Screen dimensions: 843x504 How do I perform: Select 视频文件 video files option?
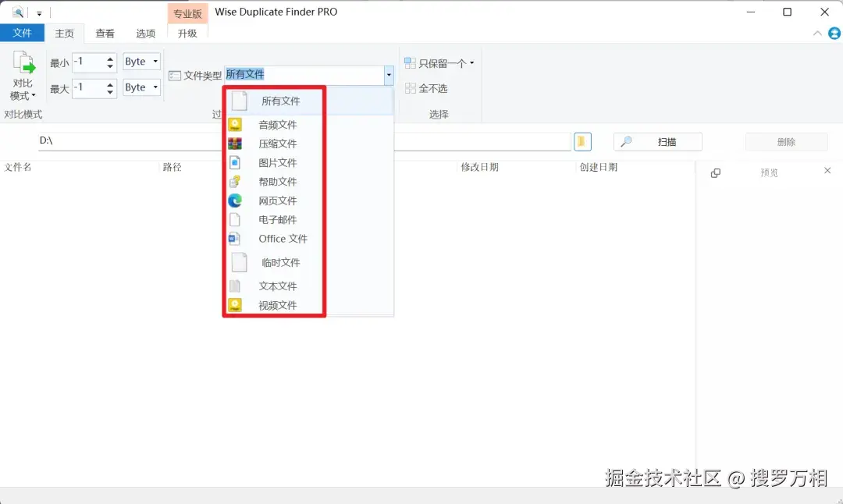(310, 305)
